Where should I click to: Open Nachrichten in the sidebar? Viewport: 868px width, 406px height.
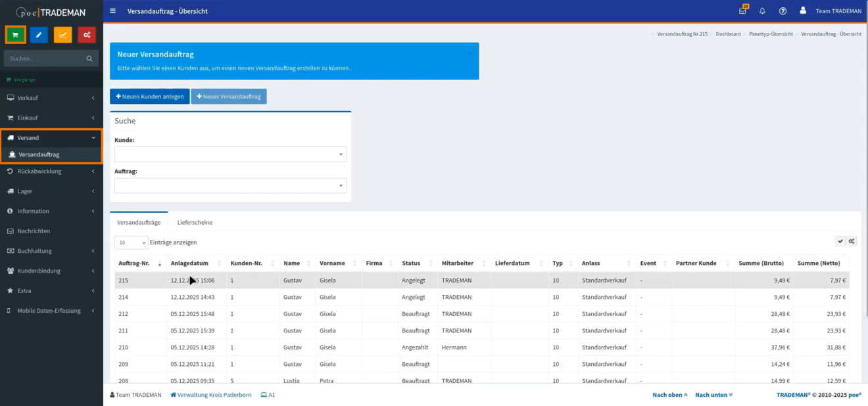[x=34, y=231]
